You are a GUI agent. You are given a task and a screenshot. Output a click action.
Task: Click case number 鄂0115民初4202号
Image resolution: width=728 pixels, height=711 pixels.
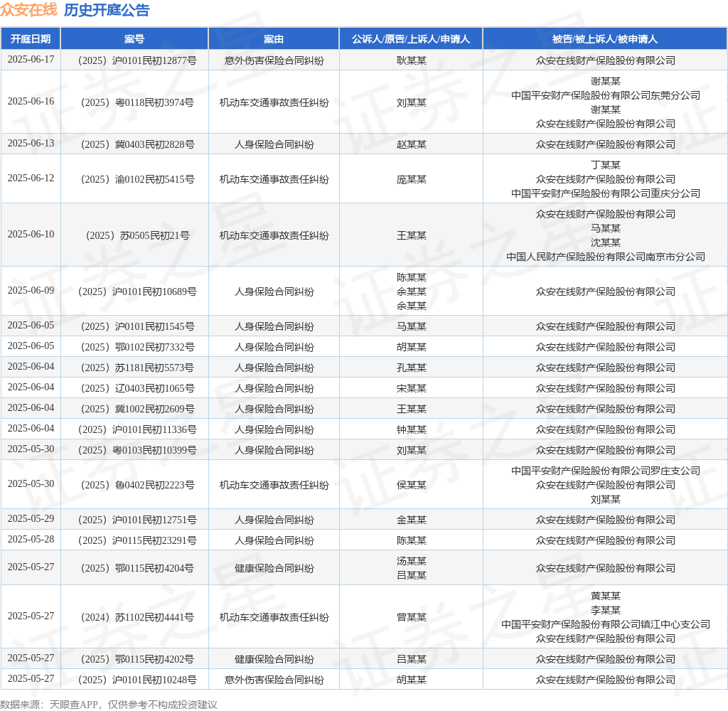point(137,659)
